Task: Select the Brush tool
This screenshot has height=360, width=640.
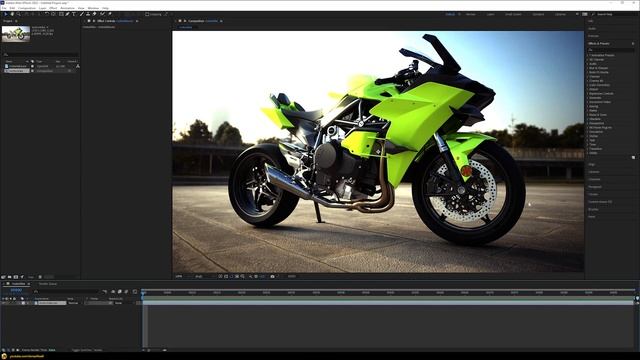Action: [82, 14]
